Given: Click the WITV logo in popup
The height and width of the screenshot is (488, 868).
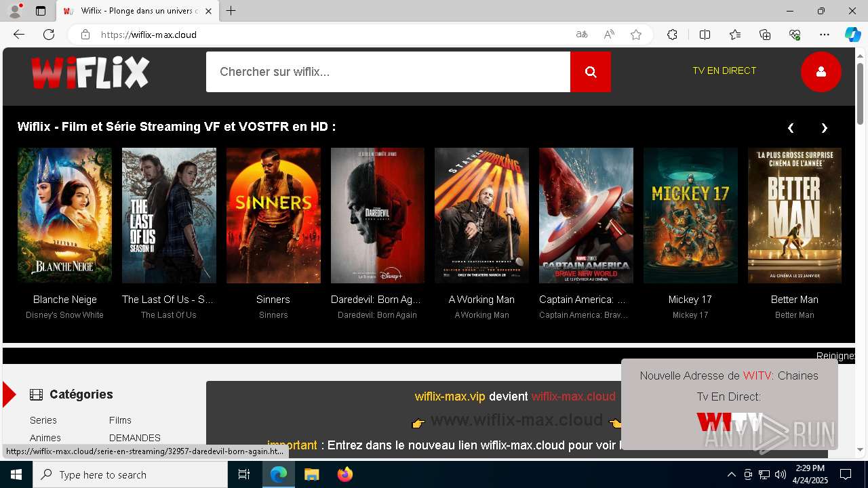Looking at the screenshot, I should (729, 422).
